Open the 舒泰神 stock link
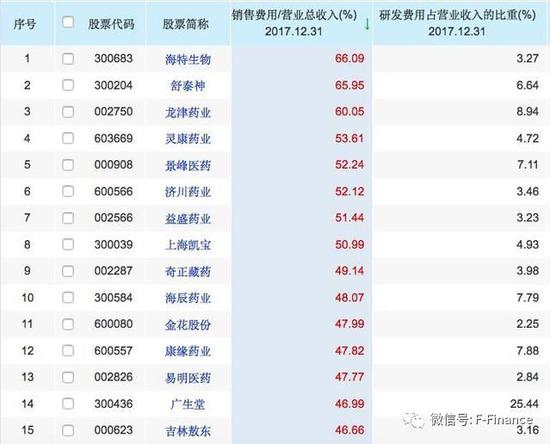550x444 pixels. (188, 86)
